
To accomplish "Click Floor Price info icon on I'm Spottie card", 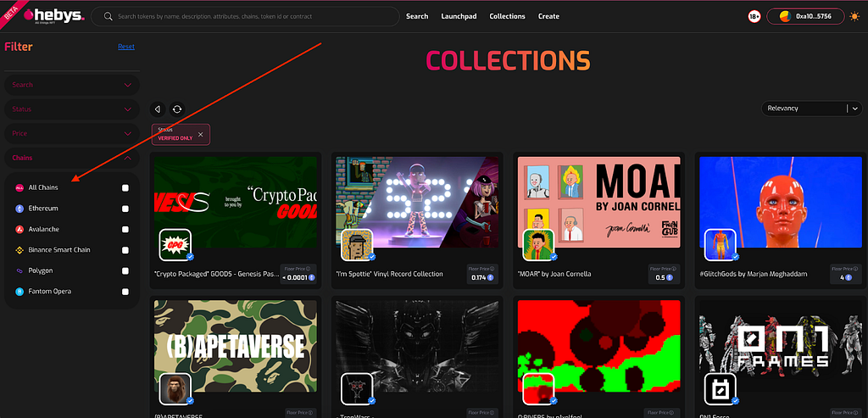I will coord(494,268).
